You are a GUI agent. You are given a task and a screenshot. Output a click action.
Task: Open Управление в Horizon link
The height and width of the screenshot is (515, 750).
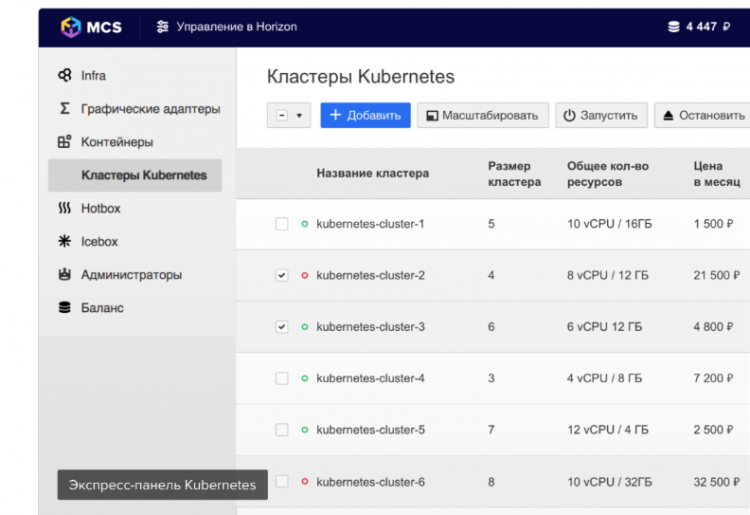point(227,27)
